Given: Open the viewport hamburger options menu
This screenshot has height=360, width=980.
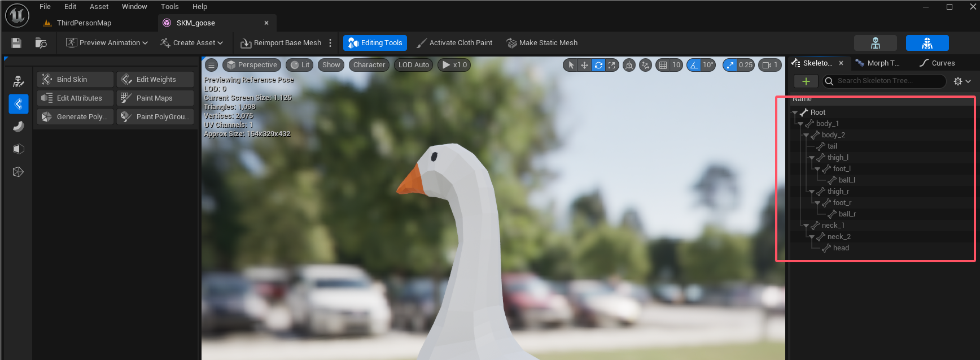Looking at the screenshot, I should [x=211, y=65].
